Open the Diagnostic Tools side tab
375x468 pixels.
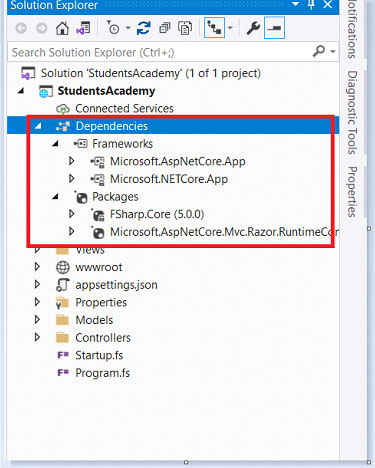(352, 113)
